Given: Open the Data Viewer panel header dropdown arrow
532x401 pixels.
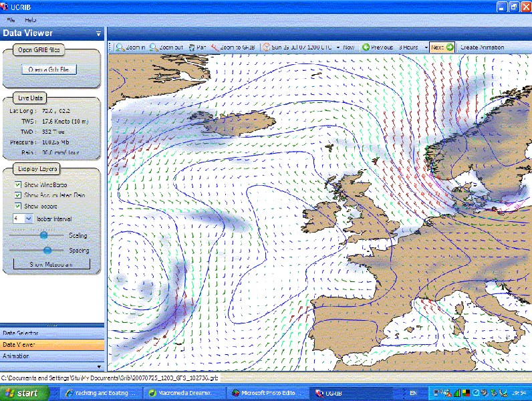Looking at the screenshot, I should (99, 33).
